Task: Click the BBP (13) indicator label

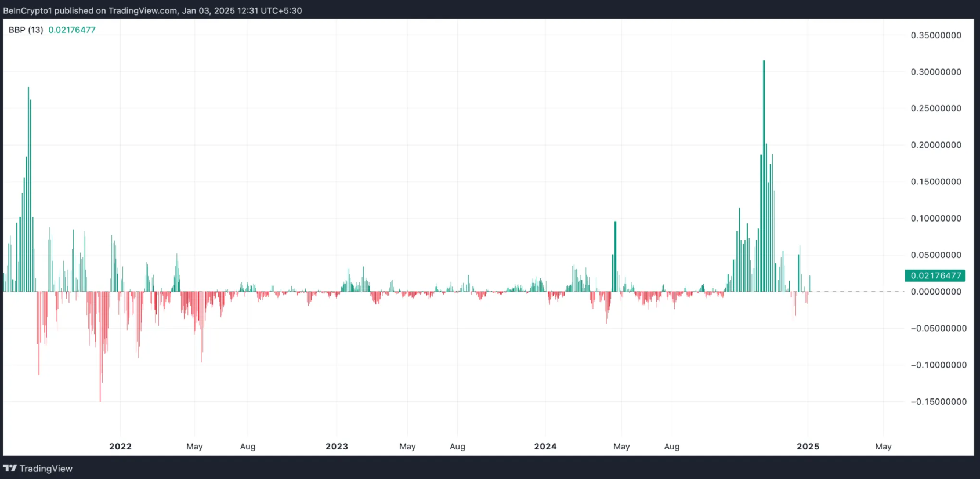Action: (x=26, y=30)
